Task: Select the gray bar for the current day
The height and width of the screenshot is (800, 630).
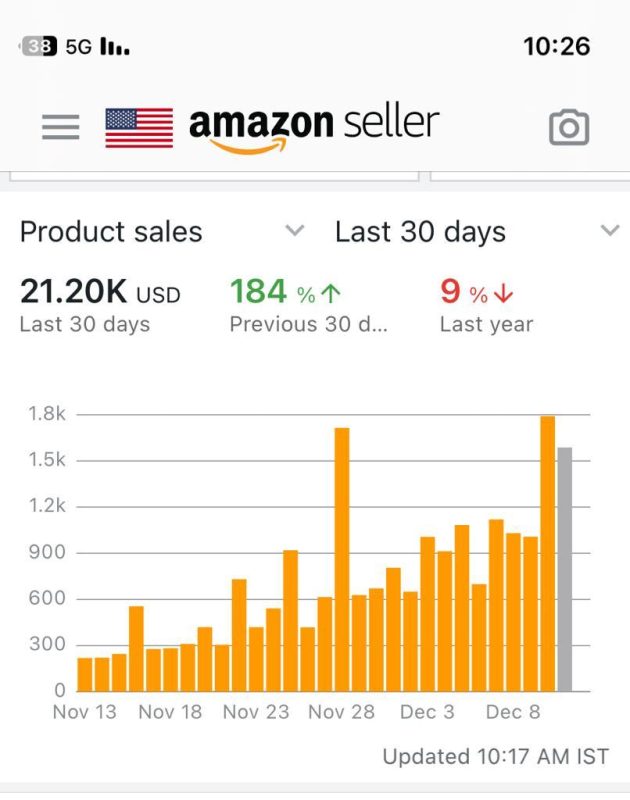Action: (565, 569)
